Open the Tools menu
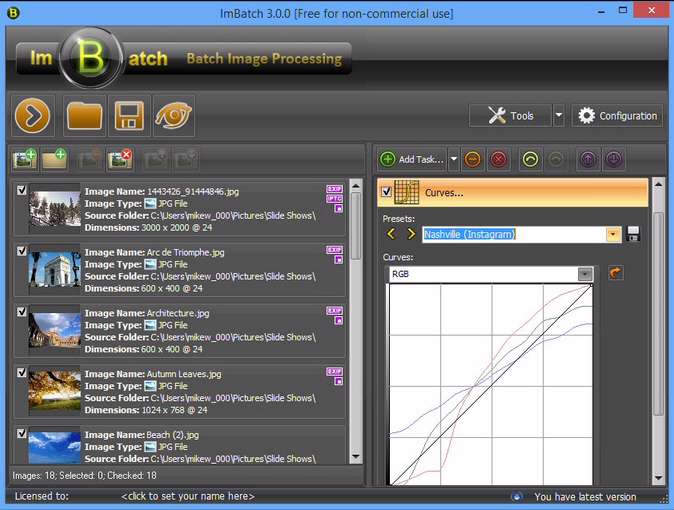Image resolution: width=674 pixels, height=510 pixels. [x=510, y=116]
